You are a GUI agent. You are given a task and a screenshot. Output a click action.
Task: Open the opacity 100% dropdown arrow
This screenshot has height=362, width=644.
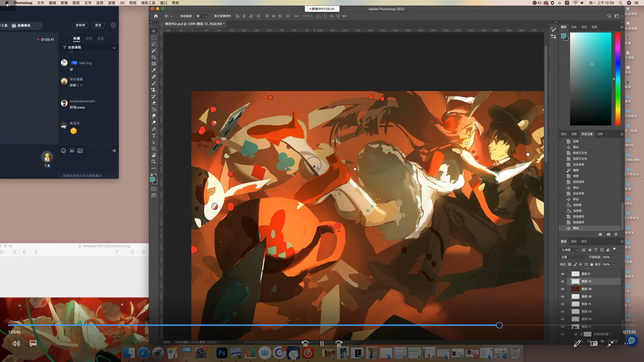click(x=613, y=257)
